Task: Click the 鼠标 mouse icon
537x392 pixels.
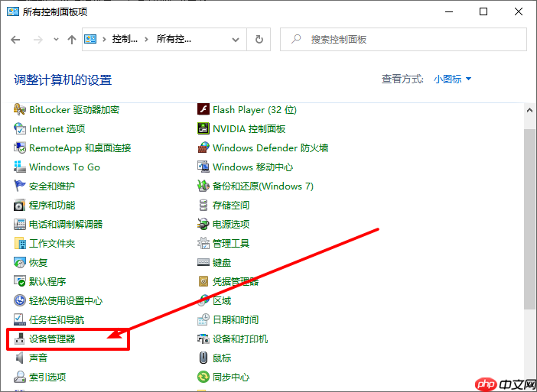Action: (203, 358)
